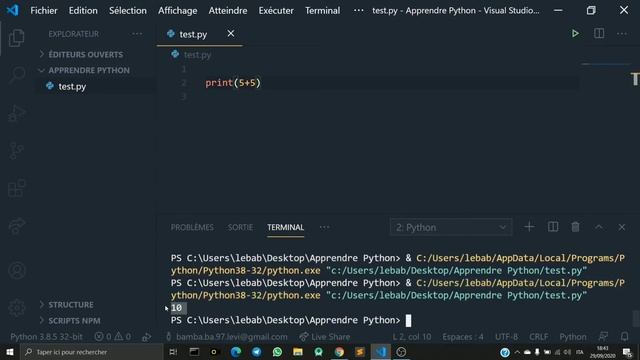Change language mode Python in status bar

point(573,337)
